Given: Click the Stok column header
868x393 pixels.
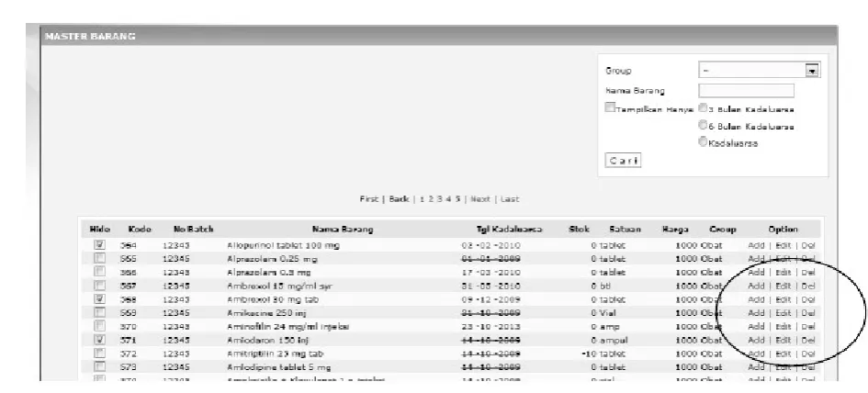Looking at the screenshot, I should [579, 230].
